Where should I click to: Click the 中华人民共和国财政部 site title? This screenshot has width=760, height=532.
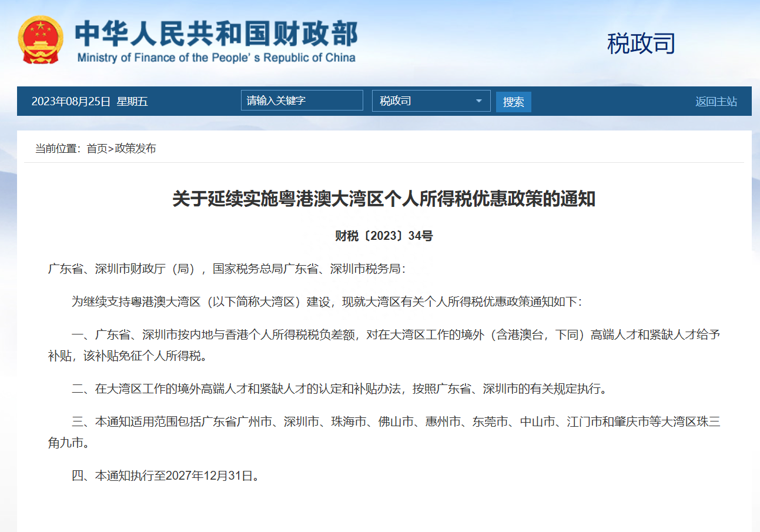coord(216,34)
